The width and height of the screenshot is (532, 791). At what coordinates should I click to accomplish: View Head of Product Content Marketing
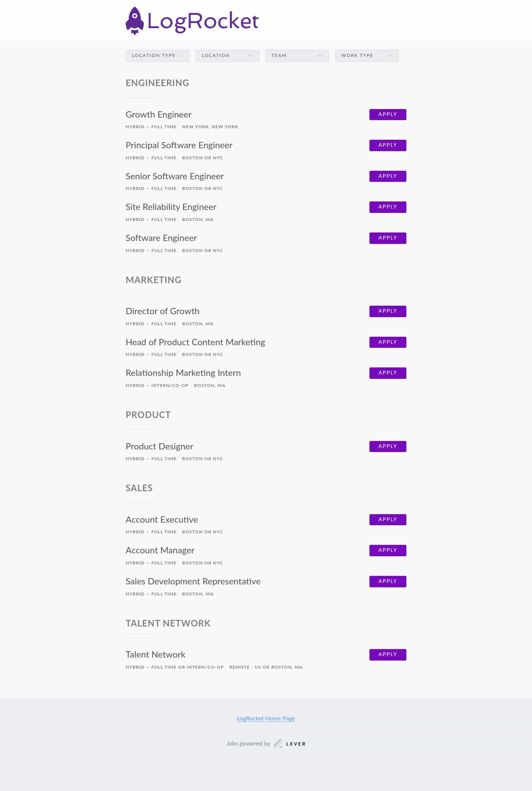(195, 342)
